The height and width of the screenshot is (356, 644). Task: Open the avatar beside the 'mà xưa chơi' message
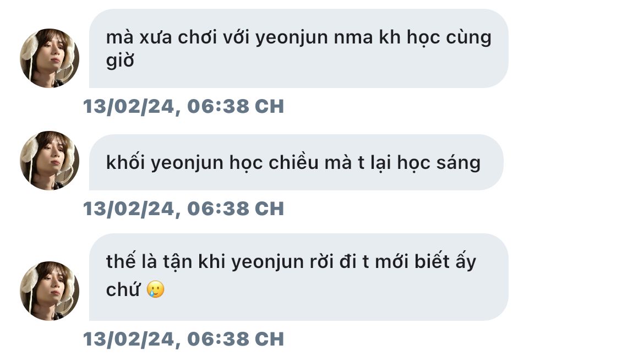pyautogui.click(x=50, y=58)
